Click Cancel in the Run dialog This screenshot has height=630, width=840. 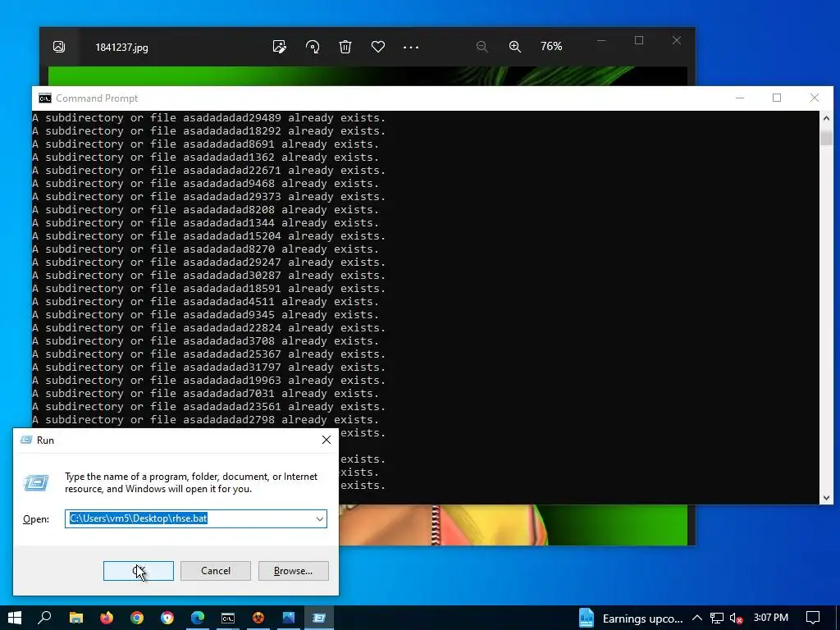[x=216, y=571]
